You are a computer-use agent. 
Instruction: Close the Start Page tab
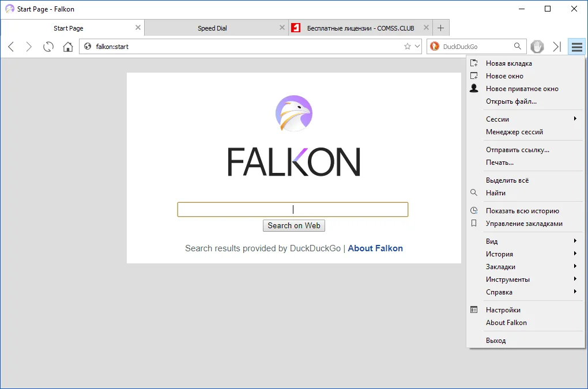point(138,27)
